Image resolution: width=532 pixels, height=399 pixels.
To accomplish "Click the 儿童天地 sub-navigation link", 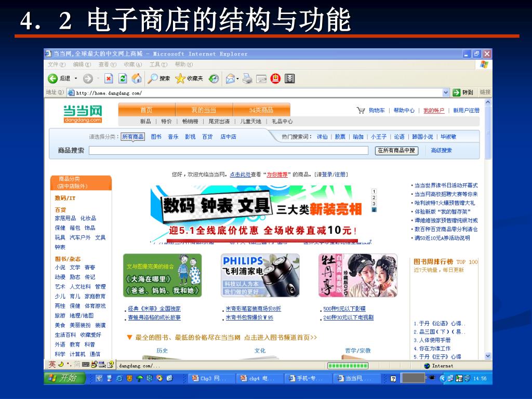I will tap(251, 121).
